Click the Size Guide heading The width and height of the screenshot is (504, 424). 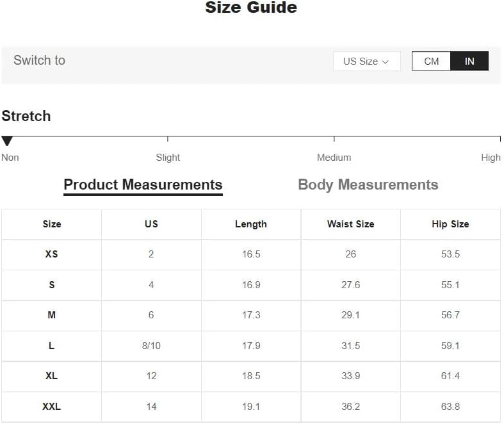pyautogui.click(x=251, y=8)
